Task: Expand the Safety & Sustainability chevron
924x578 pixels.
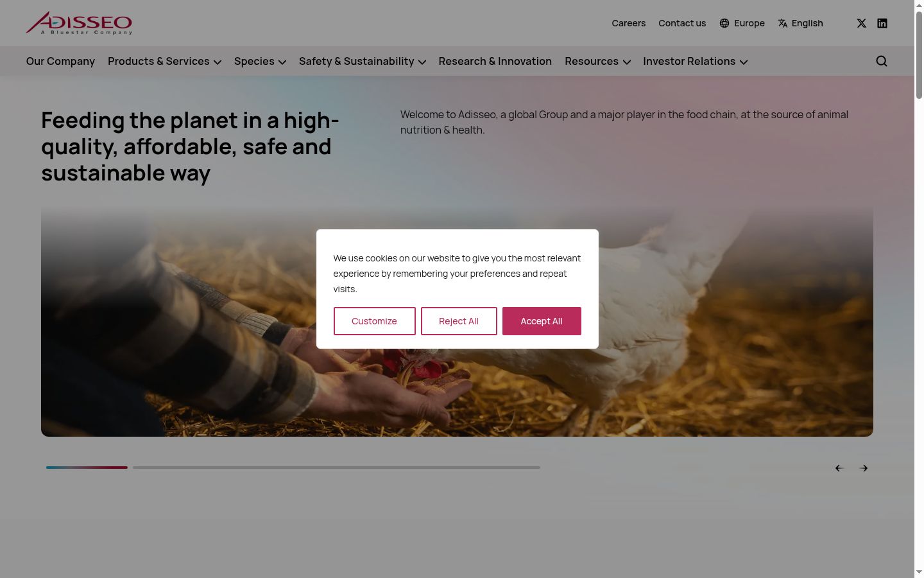Action: (x=422, y=62)
